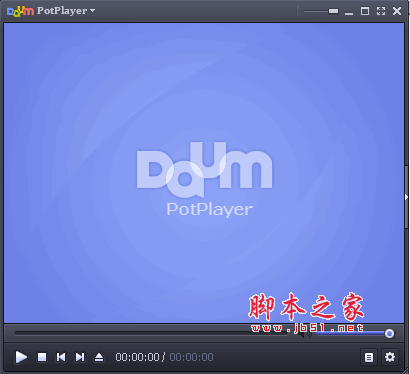Click the video display area logo
Screen dimensions: 410x374
[204, 179]
